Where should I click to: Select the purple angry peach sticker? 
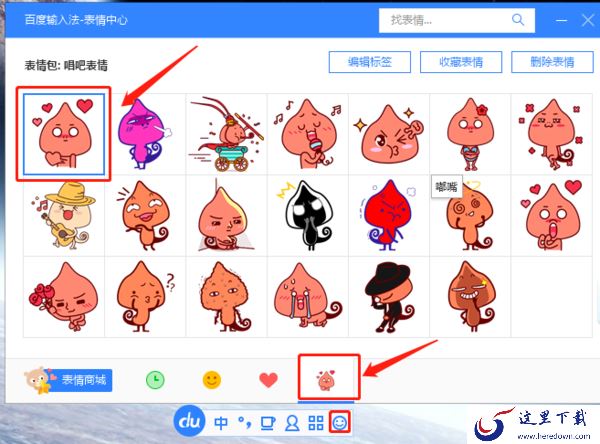pyautogui.click(x=145, y=134)
